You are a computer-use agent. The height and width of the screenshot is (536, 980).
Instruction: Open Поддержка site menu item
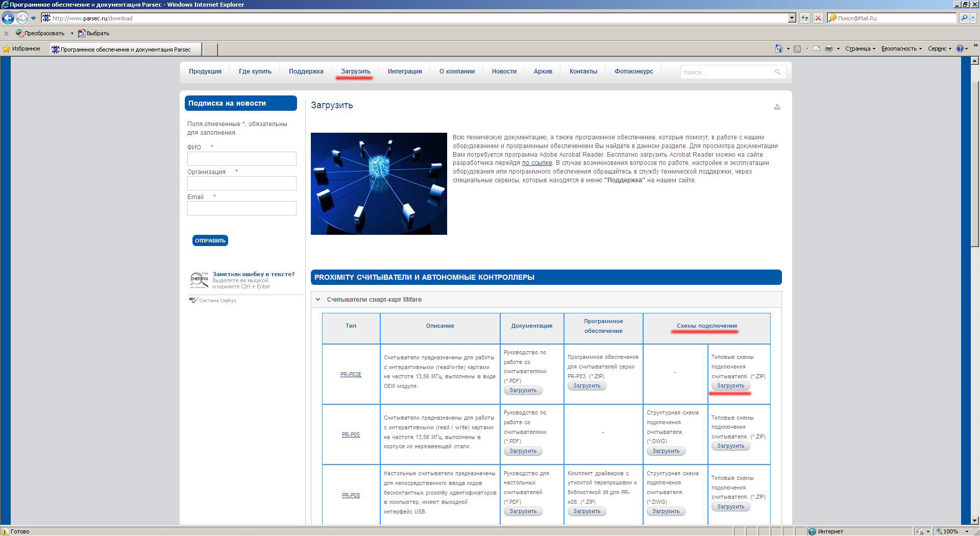pos(306,71)
